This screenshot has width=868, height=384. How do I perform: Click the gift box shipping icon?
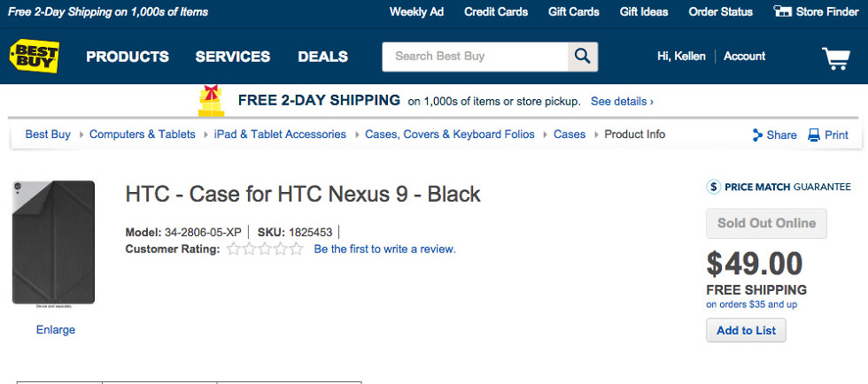pos(211,101)
